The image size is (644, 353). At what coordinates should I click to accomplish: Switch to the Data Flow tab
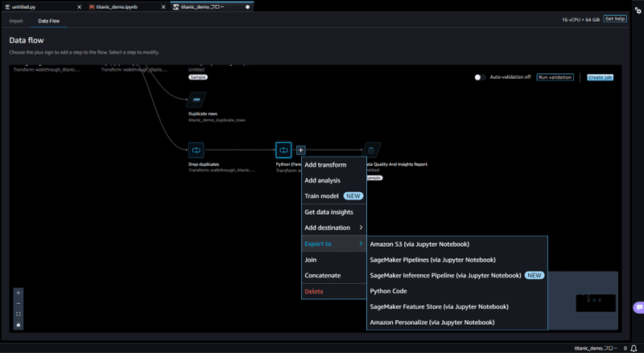[x=49, y=21]
